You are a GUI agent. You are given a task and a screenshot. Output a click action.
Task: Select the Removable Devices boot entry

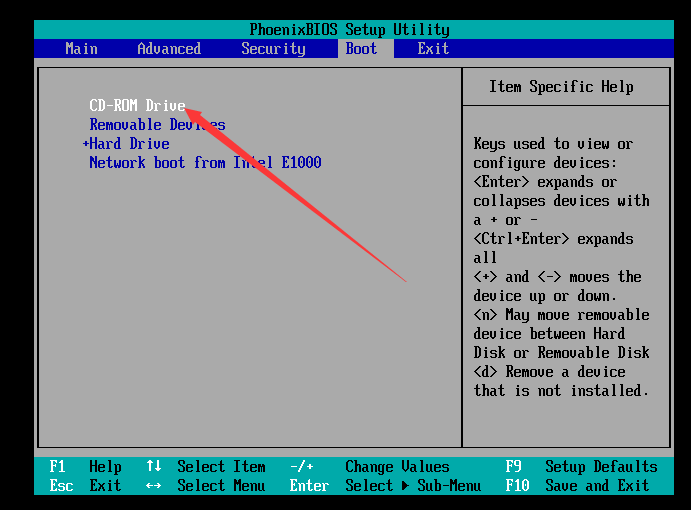(157, 125)
